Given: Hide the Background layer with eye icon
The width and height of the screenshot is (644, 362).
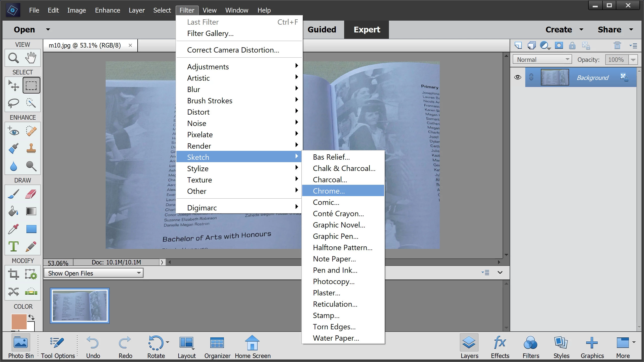Looking at the screenshot, I should tap(517, 77).
